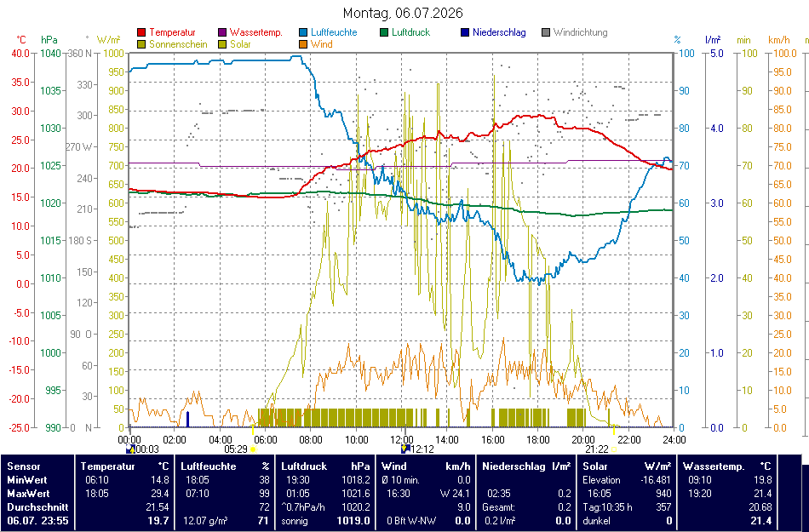Click the maximum temperature value 29.4
Screen dimensions: 809x532
click(x=160, y=494)
